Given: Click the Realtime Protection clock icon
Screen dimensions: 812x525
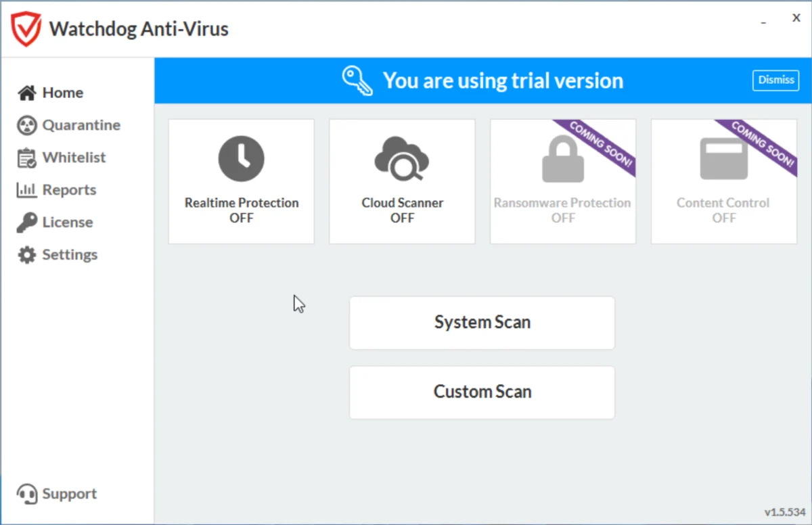Looking at the screenshot, I should [x=241, y=159].
